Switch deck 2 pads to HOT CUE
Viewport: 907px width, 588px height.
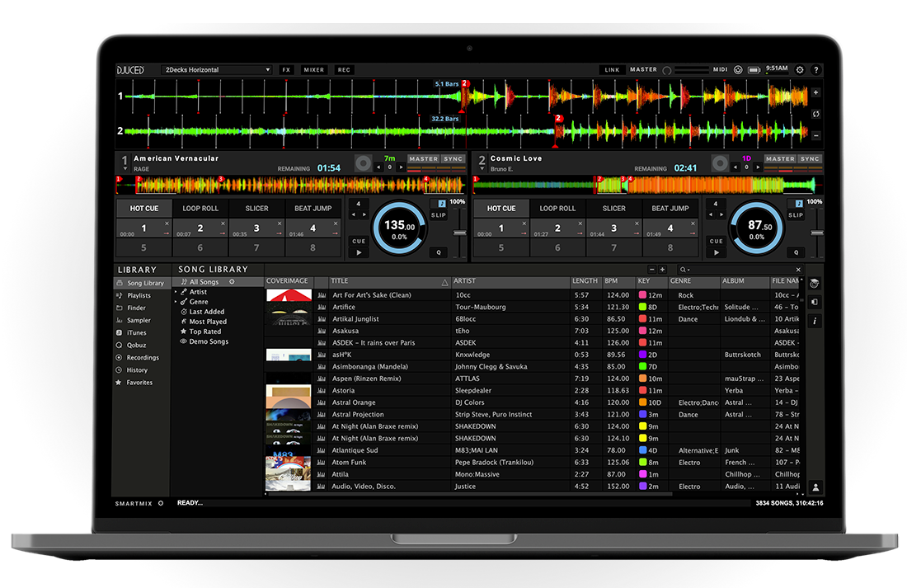501,209
